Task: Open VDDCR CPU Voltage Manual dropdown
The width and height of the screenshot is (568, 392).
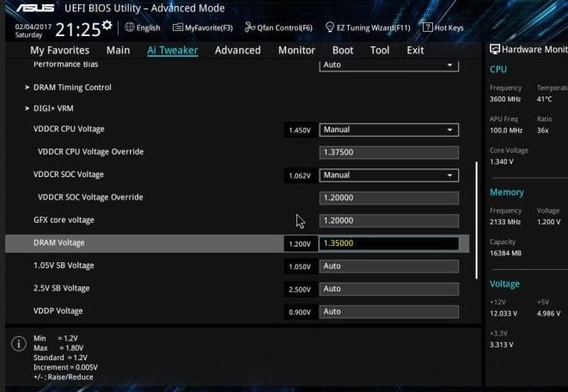Action: [388, 130]
